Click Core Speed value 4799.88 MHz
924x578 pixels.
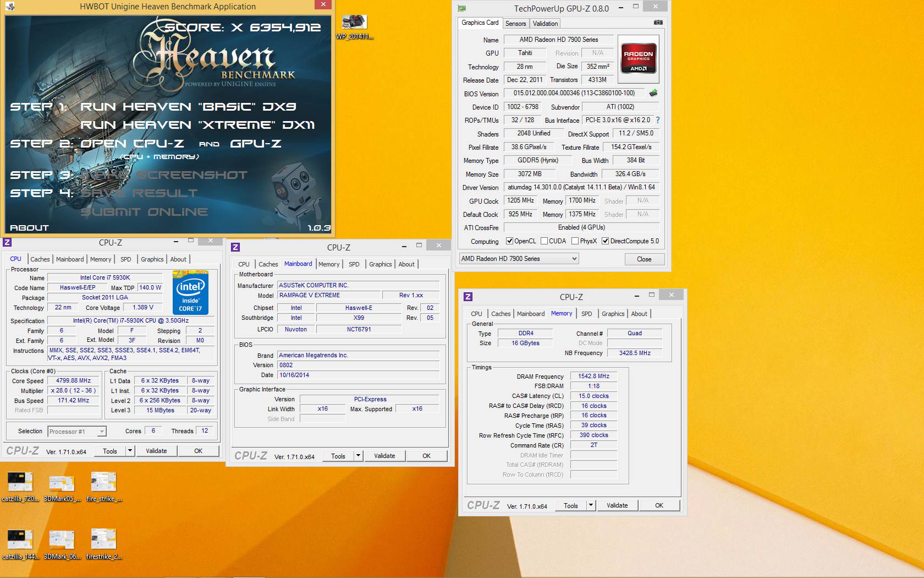point(73,381)
